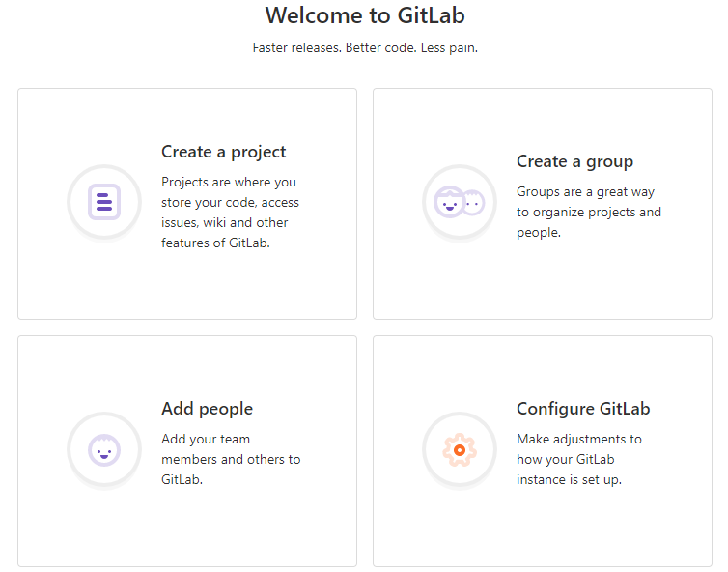The image size is (728, 572).
Task: Open the Create a project heading
Action: 223,152
